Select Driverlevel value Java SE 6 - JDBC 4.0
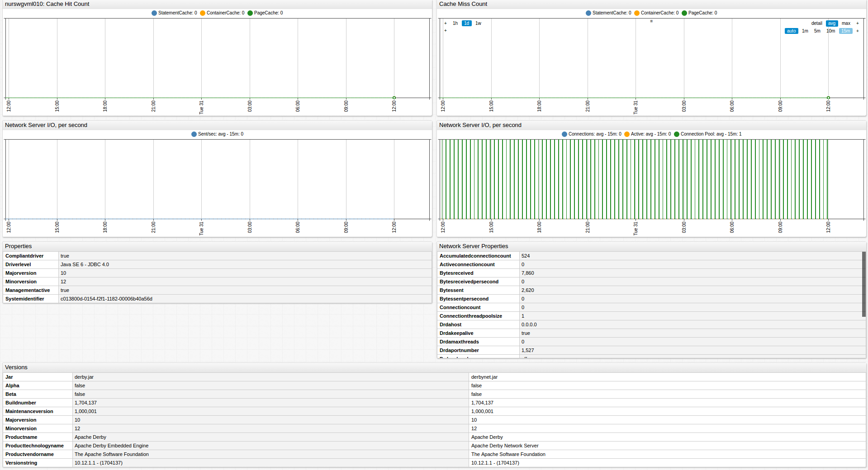The image size is (868, 470). (85, 265)
